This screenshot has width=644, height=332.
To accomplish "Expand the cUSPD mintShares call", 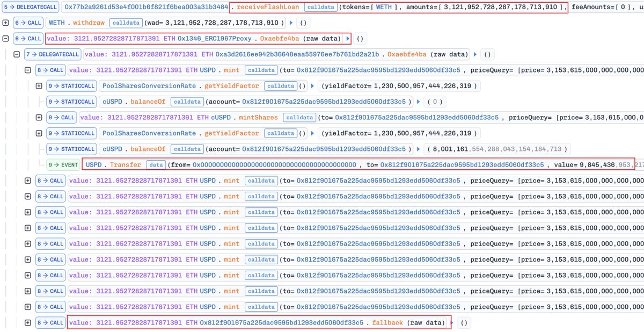I will point(39,118).
